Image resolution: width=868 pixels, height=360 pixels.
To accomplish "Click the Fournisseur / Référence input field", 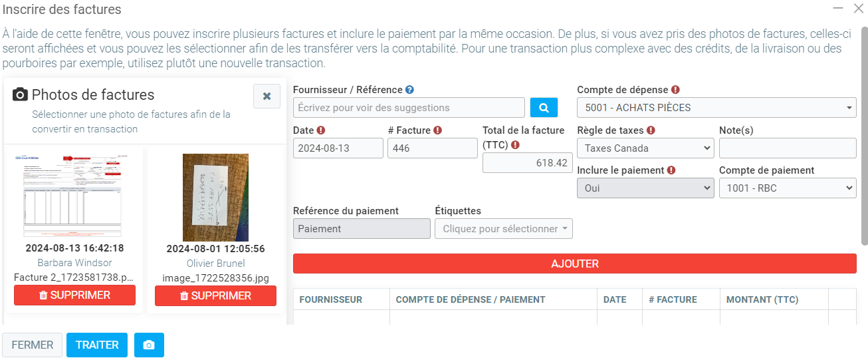I will (409, 108).
